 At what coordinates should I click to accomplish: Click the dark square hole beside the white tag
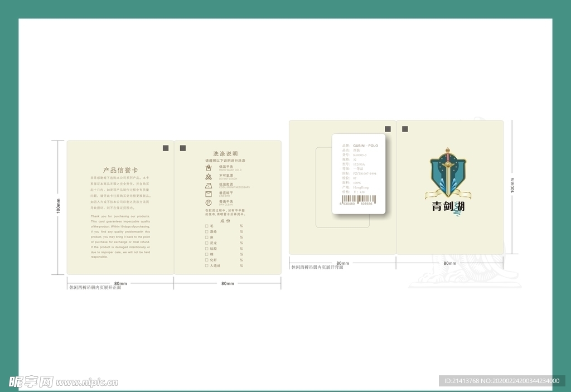[x=388, y=129]
